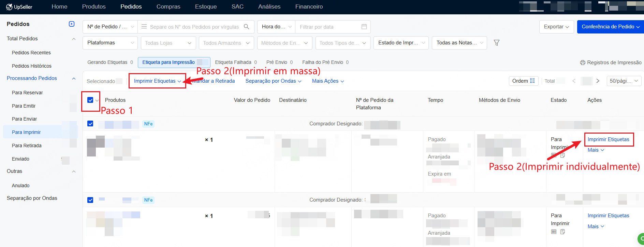644x247 pixels.
Task: Go to the previous page arrow
Action: coord(574,81)
